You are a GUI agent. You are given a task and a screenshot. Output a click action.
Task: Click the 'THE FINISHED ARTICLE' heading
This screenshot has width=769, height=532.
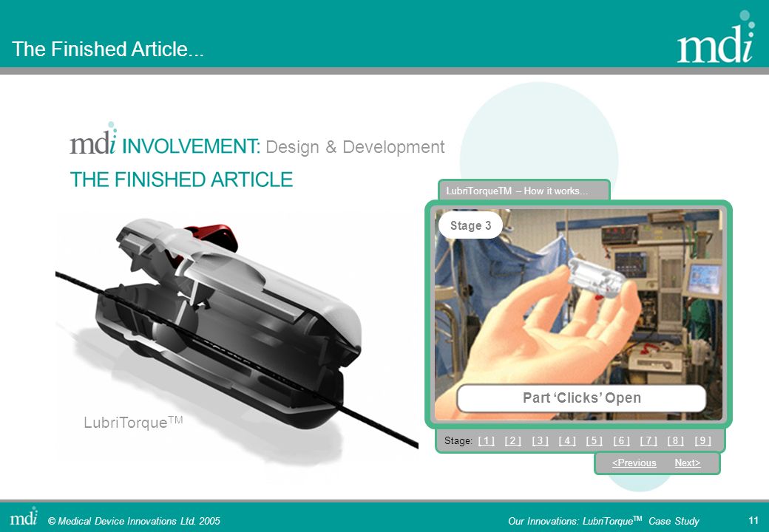tap(181, 180)
